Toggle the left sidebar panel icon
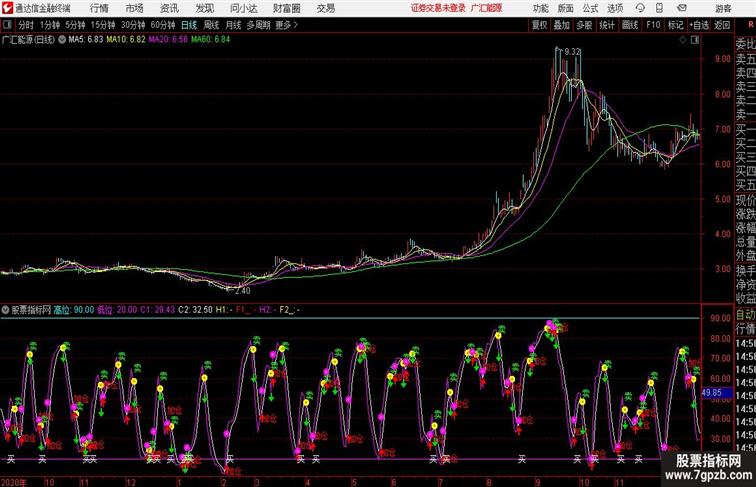Viewport: 756px width, 487px height. 7,25
